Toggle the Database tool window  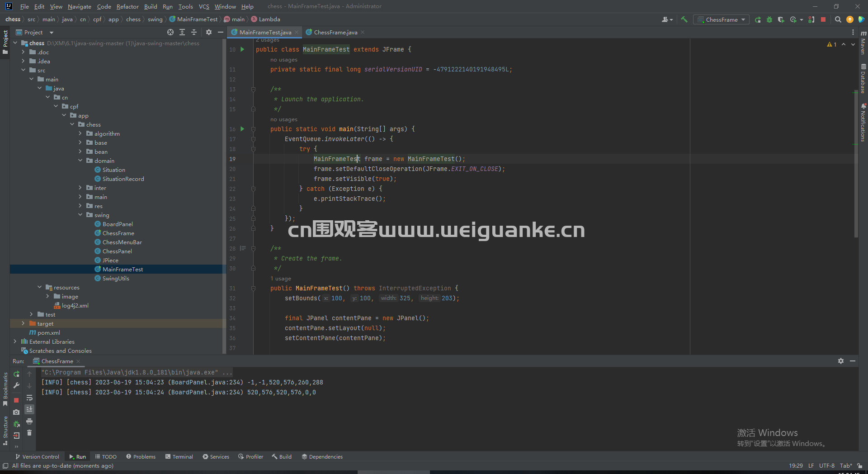(863, 78)
